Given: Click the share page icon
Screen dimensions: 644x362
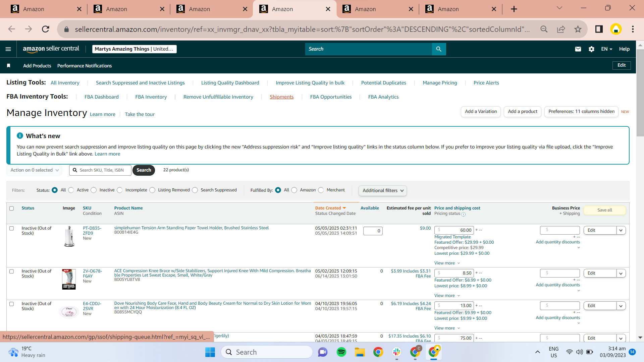Looking at the screenshot, I should click(x=561, y=29).
